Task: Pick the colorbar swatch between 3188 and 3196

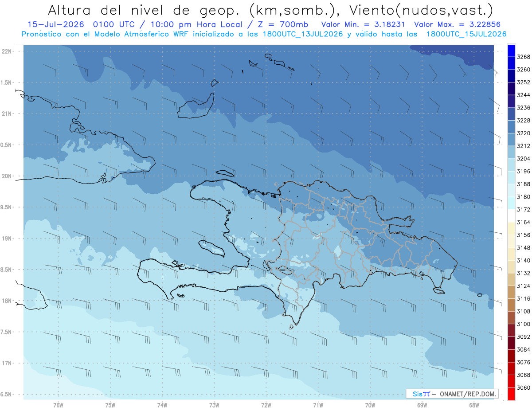Action: pos(511,178)
